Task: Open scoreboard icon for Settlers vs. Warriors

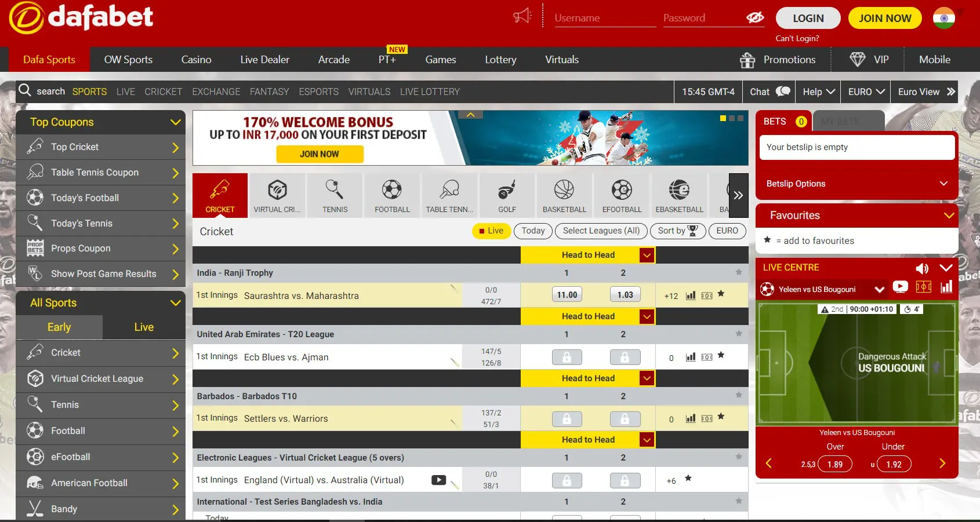Action: click(707, 418)
